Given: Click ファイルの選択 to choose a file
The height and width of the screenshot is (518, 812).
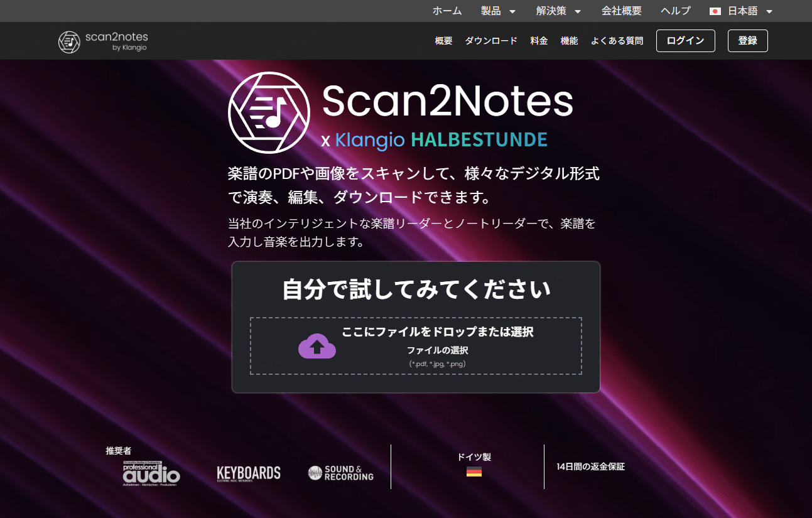Looking at the screenshot, I should click(438, 350).
